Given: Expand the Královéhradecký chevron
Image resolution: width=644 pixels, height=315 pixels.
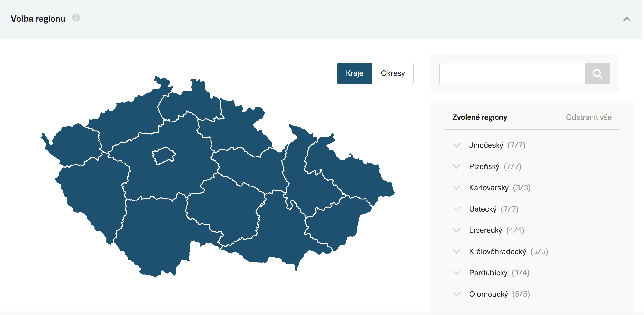Looking at the screenshot, I should (456, 251).
